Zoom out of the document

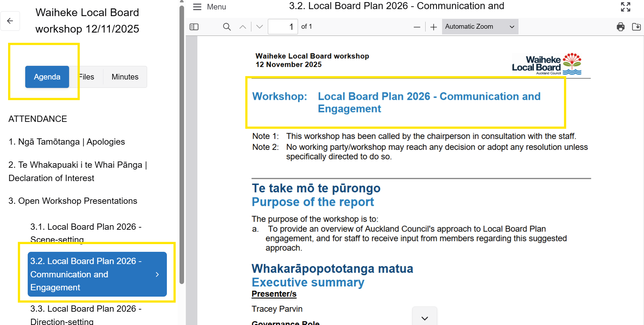pyautogui.click(x=417, y=27)
